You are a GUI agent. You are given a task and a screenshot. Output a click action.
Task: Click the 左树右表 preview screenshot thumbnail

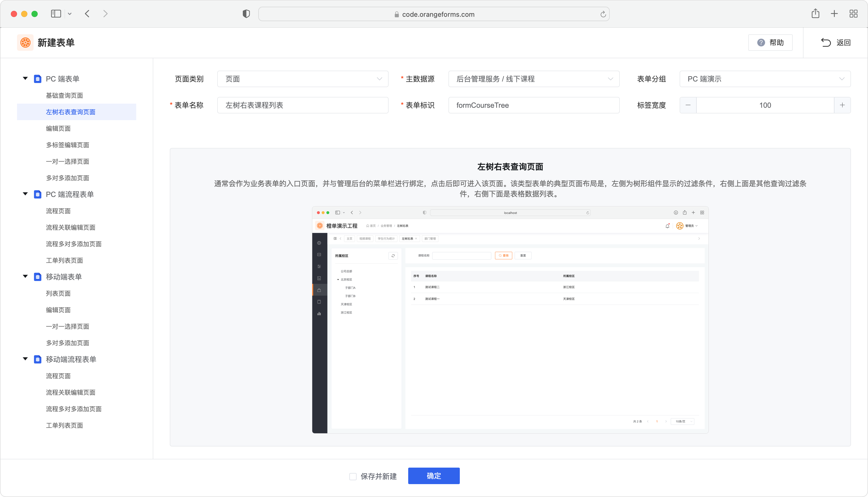click(x=510, y=320)
